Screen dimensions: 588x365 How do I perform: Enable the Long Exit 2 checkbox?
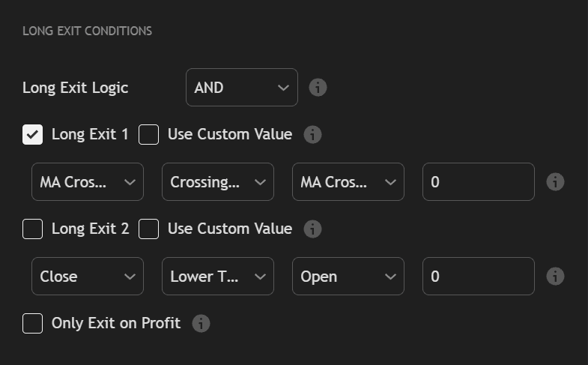pos(33,229)
